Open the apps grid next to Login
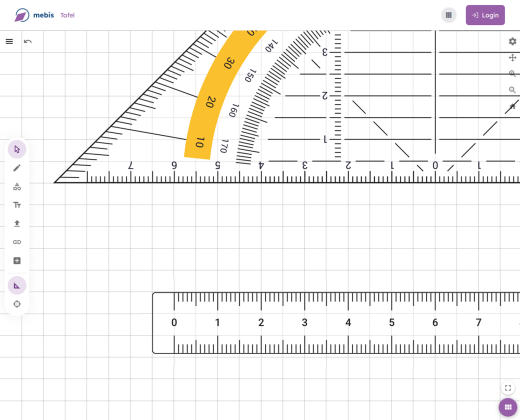The height and width of the screenshot is (420, 520). pos(449,15)
